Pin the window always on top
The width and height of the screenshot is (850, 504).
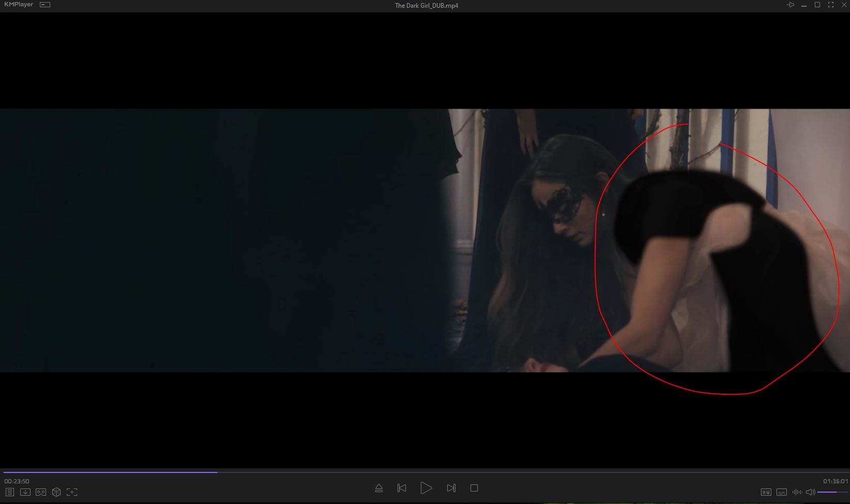tap(790, 5)
